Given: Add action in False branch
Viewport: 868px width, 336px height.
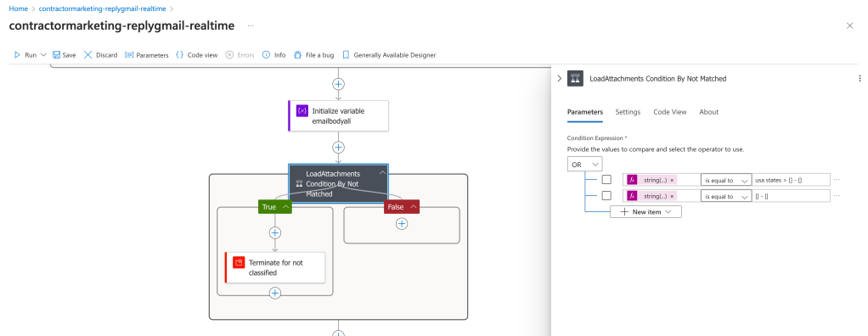Looking at the screenshot, I should 402,224.
